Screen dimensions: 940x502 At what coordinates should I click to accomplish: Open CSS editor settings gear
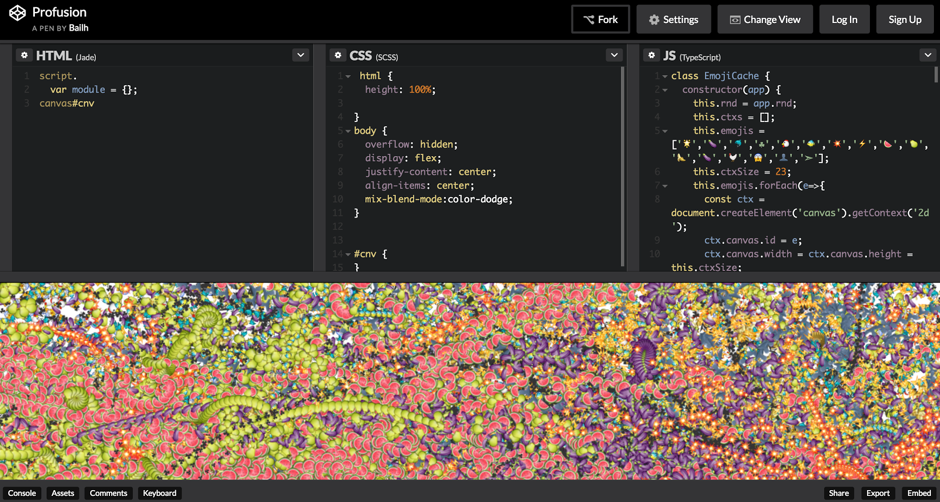pyautogui.click(x=338, y=56)
